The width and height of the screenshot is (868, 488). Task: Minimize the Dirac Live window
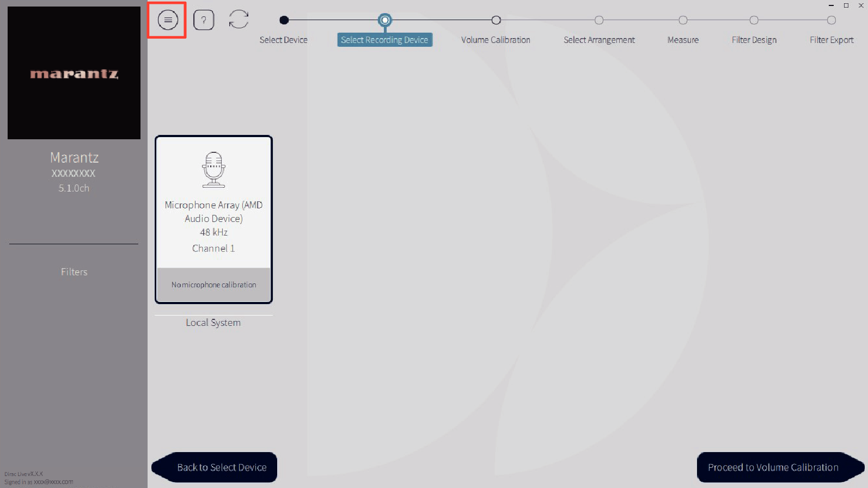pyautogui.click(x=831, y=5)
